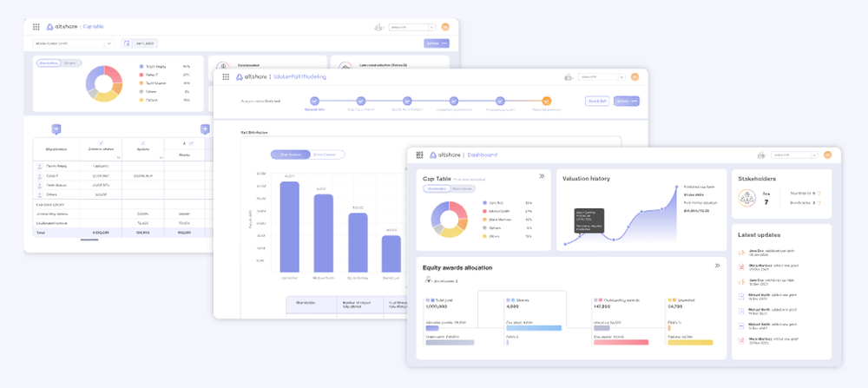Click the orange final step checkmark in Waterfall
This screenshot has width=868, height=388.
point(547,101)
